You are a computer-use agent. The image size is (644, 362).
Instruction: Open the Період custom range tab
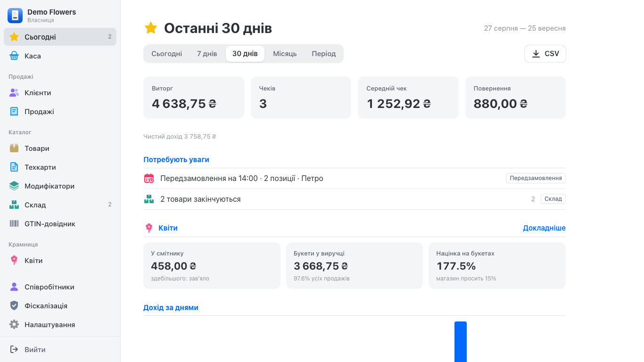click(x=324, y=54)
